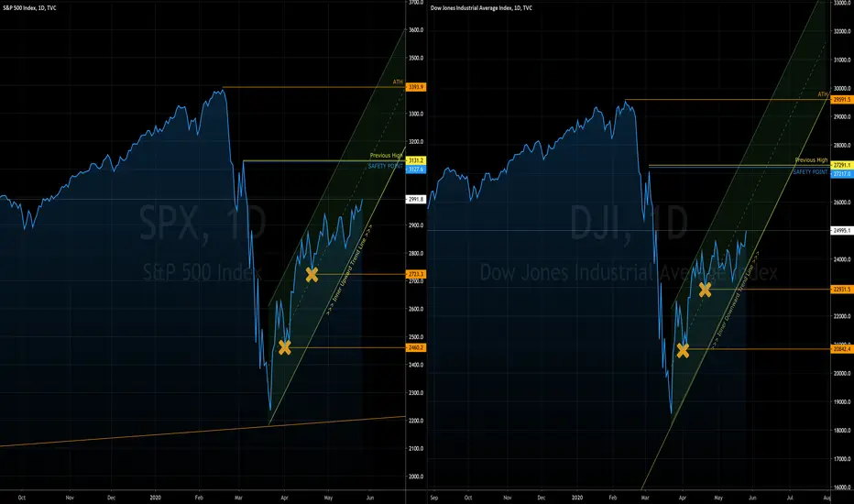Click the upper orange X marker on the SPX chart

pos(312,275)
